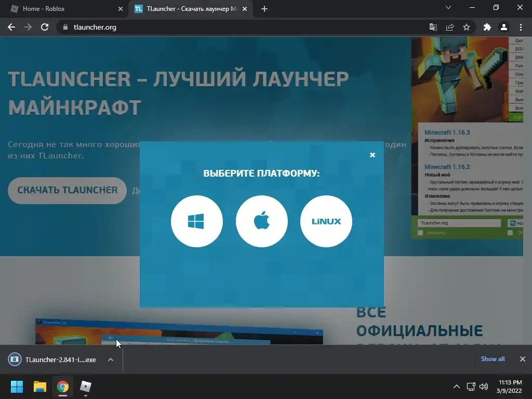Open the clock showing 11:13 PM
The height and width of the screenshot is (399, 532).
tap(509, 387)
